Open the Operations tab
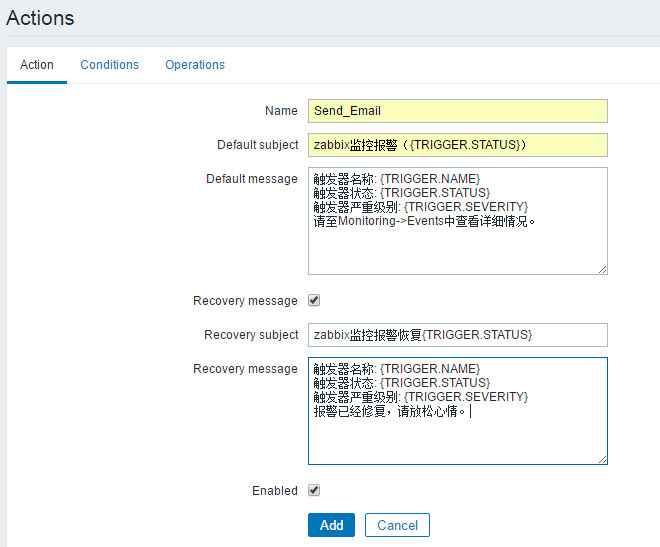Image resolution: width=660 pixels, height=547 pixels. coord(195,65)
